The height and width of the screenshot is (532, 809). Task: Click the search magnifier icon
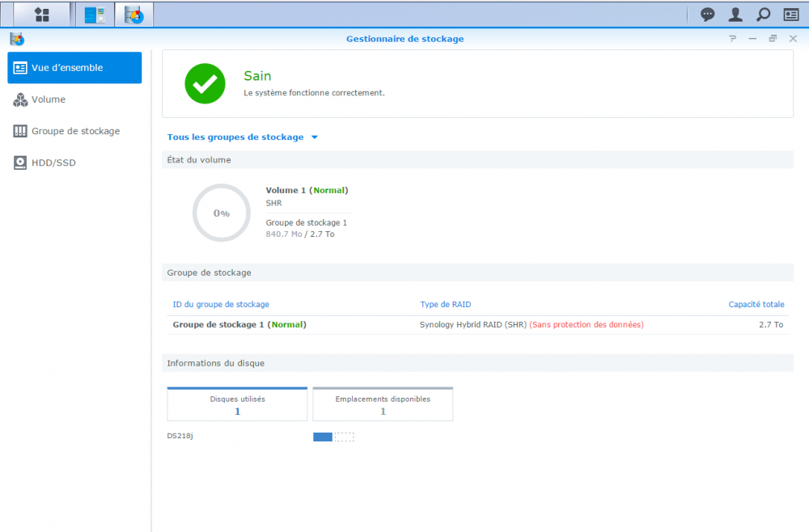762,15
